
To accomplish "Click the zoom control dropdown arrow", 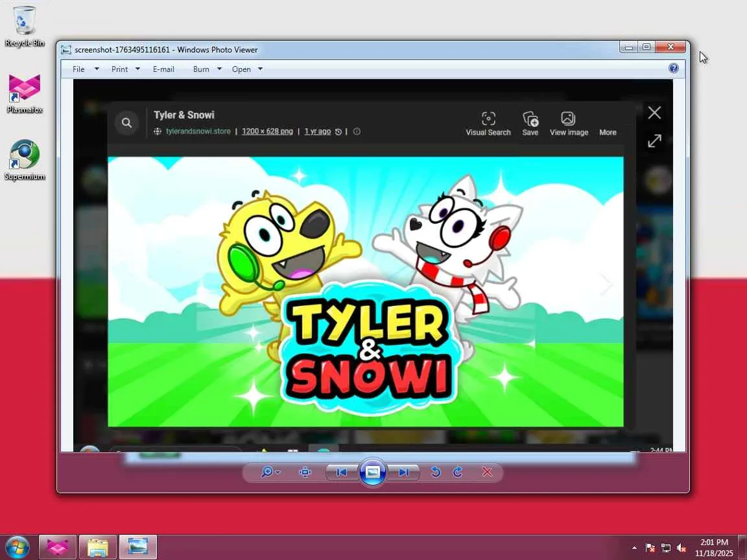I will pyautogui.click(x=278, y=472).
